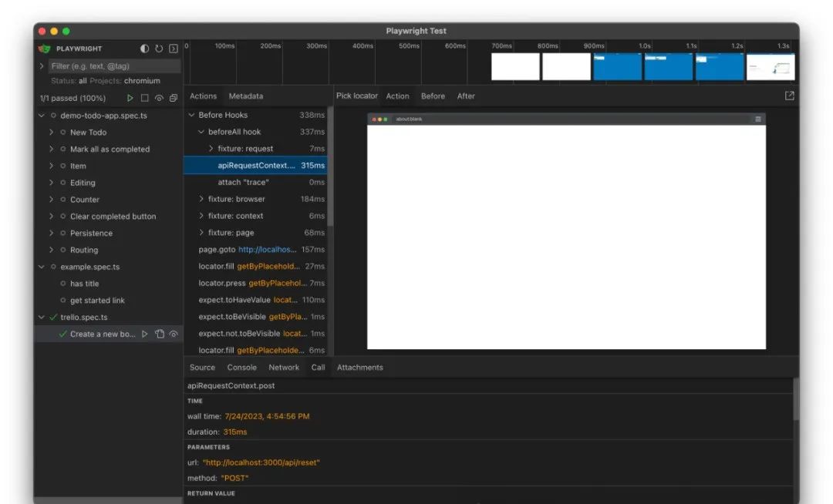Collapse all tests with the stacked squares icon
This screenshot has width=833, height=504.
(174, 98)
